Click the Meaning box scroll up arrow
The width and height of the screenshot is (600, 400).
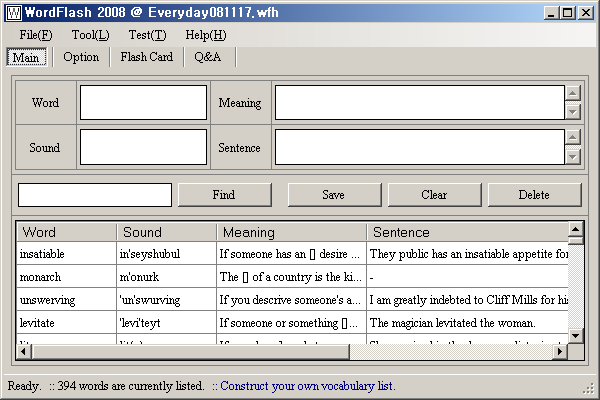point(573,93)
